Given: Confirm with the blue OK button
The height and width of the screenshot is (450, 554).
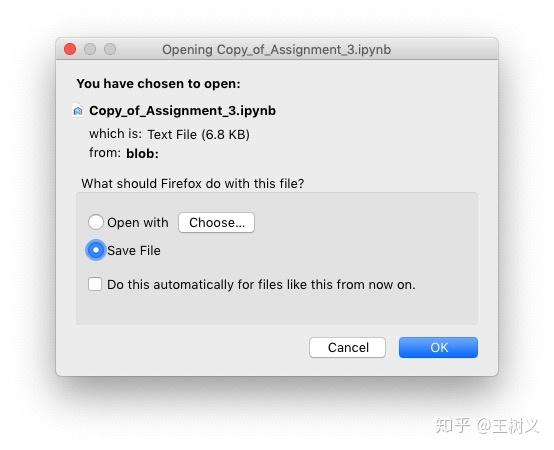Looking at the screenshot, I should coord(438,348).
